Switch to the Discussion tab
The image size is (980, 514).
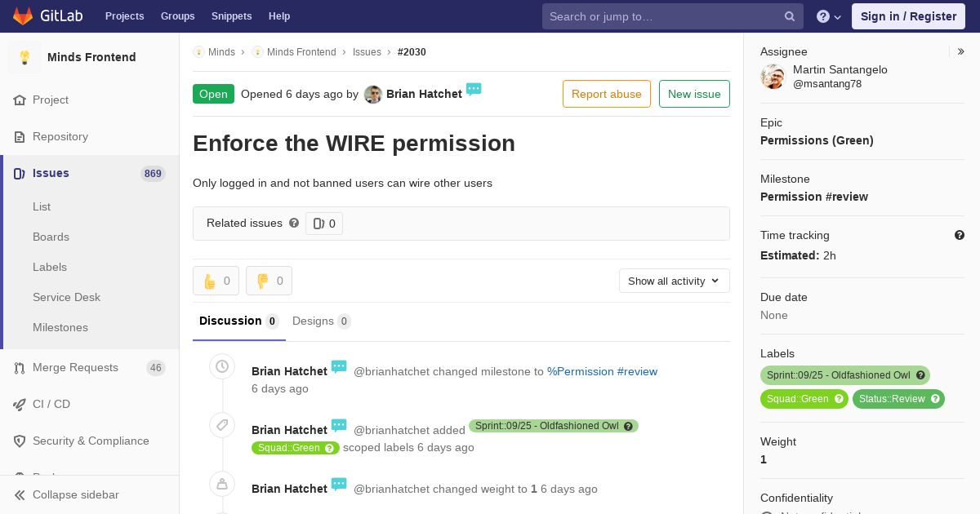point(239,321)
